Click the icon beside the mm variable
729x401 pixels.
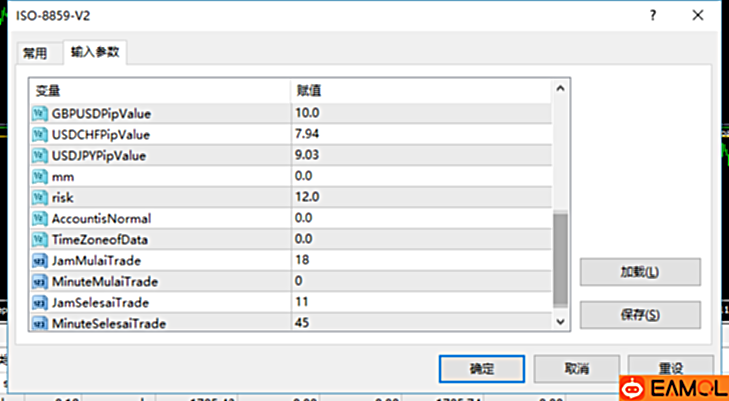(40, 176)
